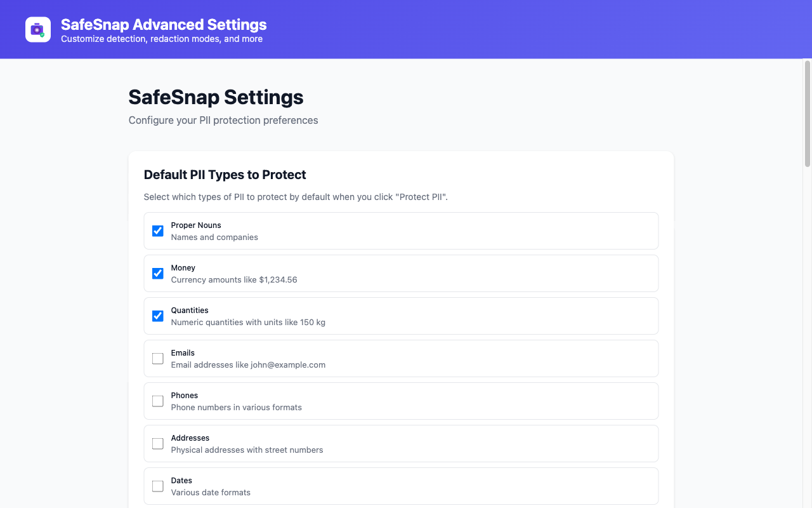812x508 pixels.
Task: Select the Default PII Types to Protect heading
Action: coord(225,175)
